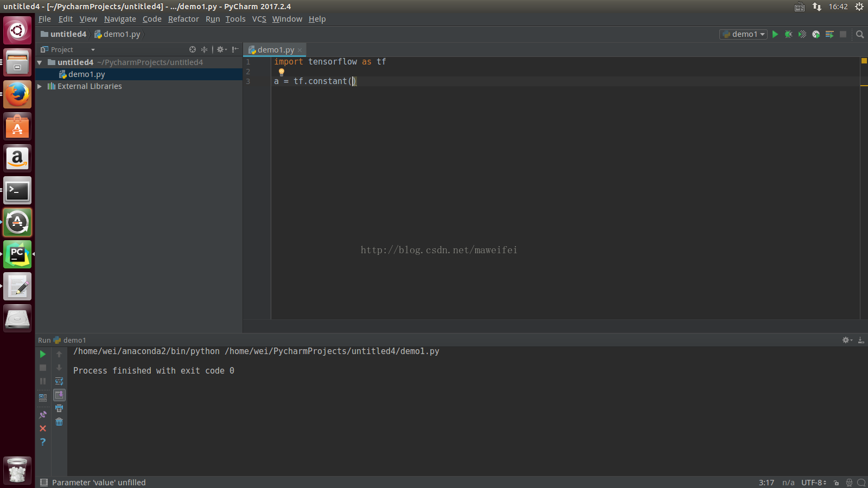Image resolution: width=868 pixels, height=488 pixels.
Task: Rerun demo1 from the Run panel
Action: [43, 354]
